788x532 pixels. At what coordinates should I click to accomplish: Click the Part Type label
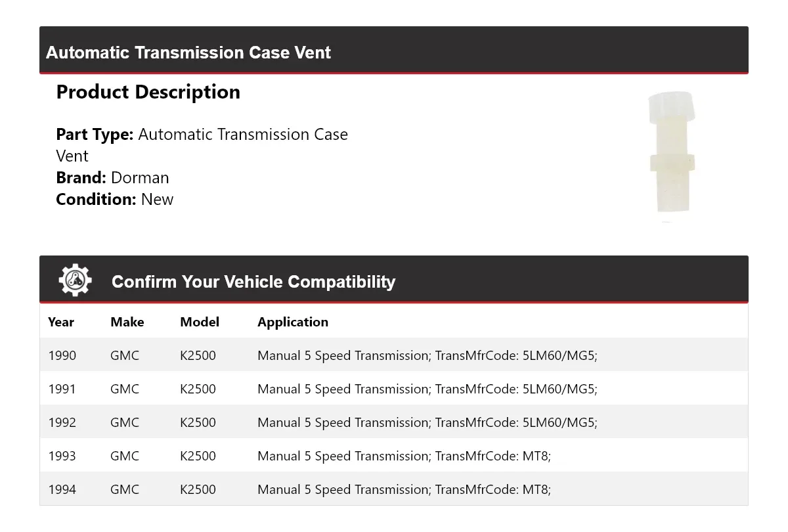pyautogui.click(x=95, y=135)
